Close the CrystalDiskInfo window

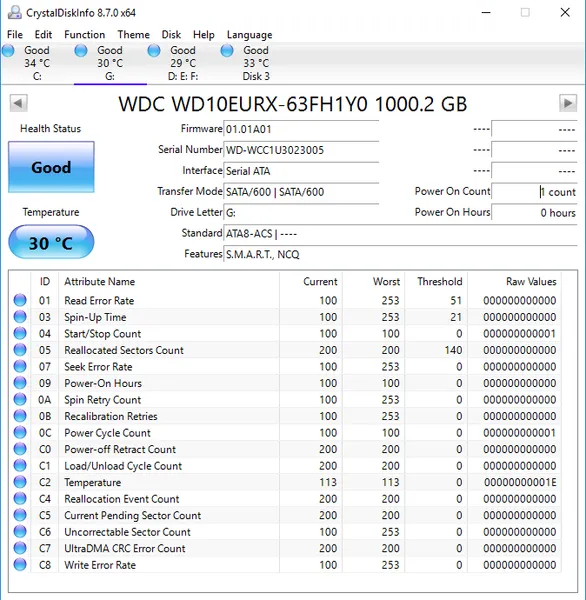(565, 13)
